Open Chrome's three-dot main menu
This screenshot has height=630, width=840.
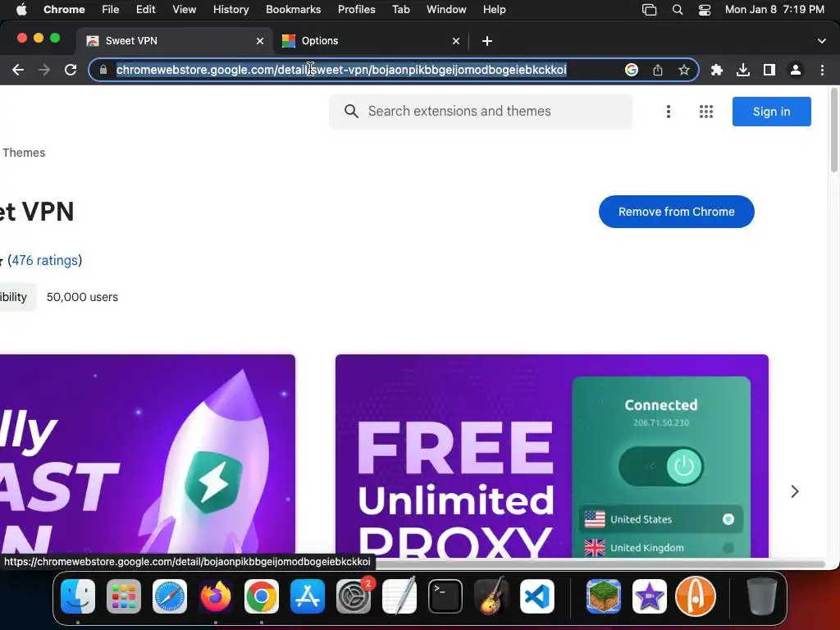click(x=822, y=70)
